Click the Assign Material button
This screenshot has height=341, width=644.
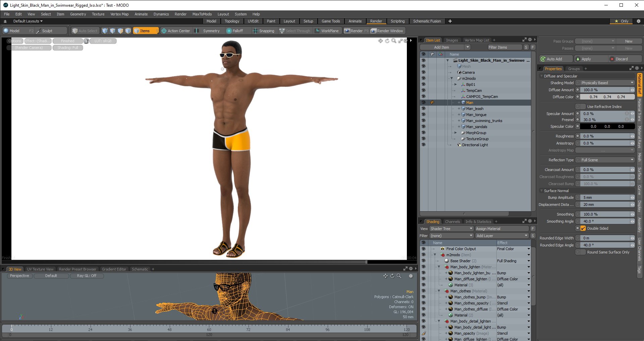pos(502,229)
